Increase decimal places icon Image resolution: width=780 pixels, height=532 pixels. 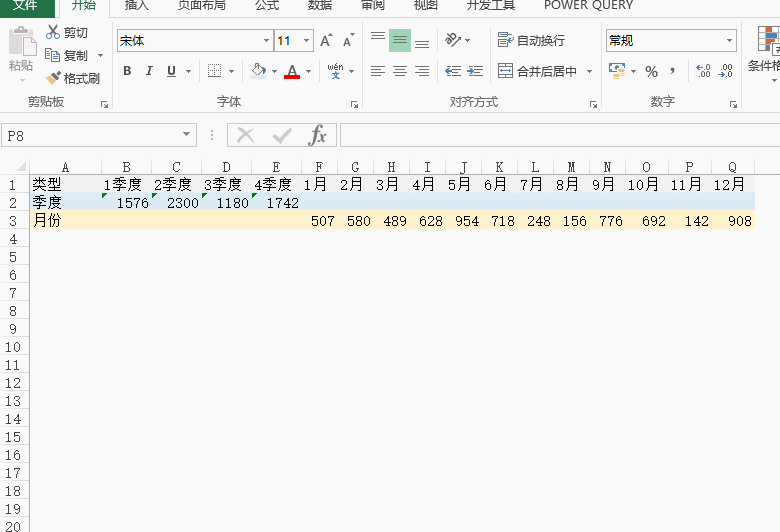[703, 71]
